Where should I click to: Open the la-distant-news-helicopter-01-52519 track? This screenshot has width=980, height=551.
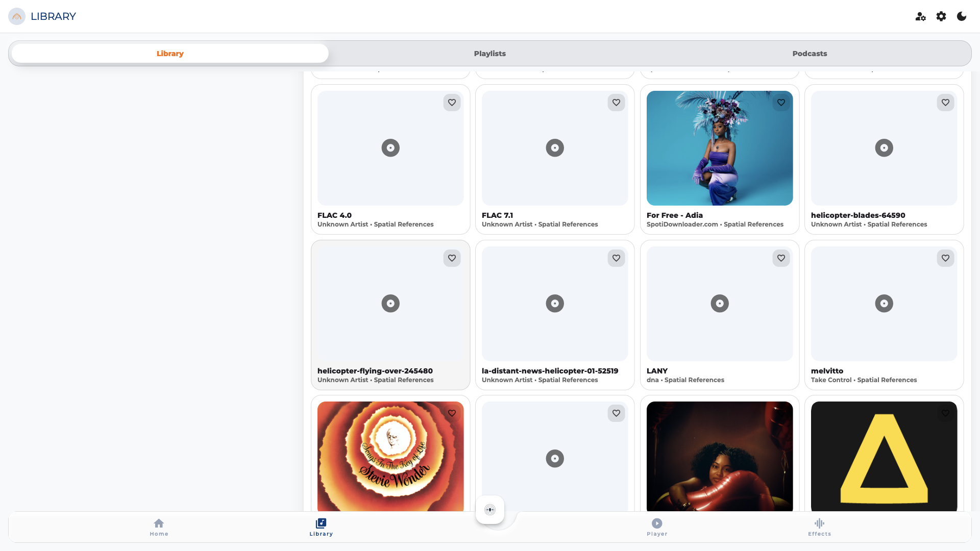(x=555, y=315)
